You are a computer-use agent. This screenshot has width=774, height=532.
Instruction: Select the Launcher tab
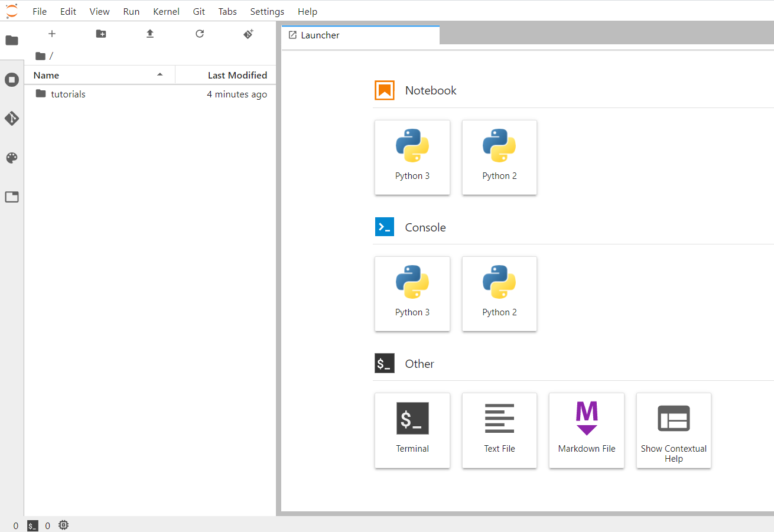320,35
